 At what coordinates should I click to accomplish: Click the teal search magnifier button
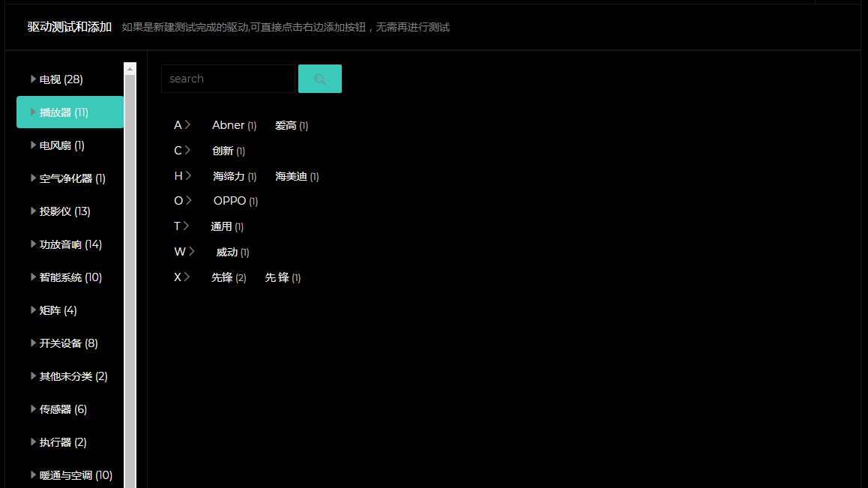[320, 79]
